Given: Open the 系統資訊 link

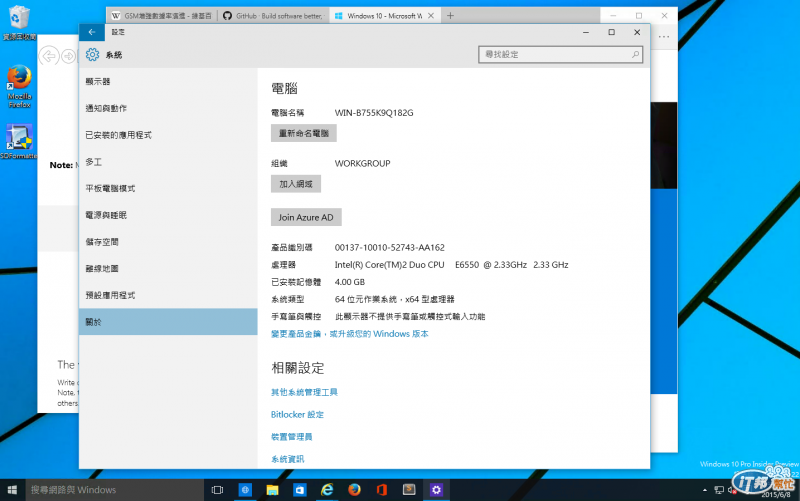Looking at the screenshot, I should click(287, 459).
